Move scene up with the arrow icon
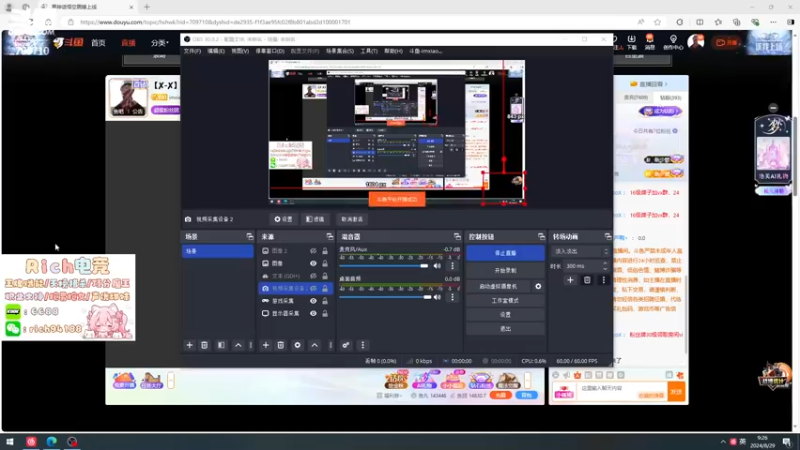The image size is (800, 450). 238,345
